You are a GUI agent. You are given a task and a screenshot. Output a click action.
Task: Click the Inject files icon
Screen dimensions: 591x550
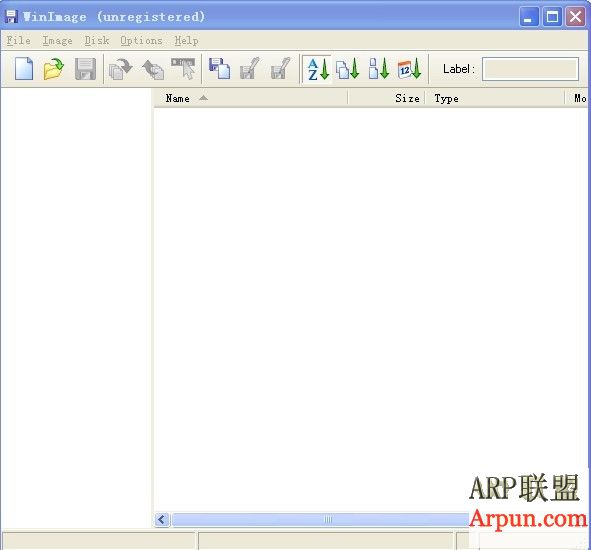(x=220, y=69)
